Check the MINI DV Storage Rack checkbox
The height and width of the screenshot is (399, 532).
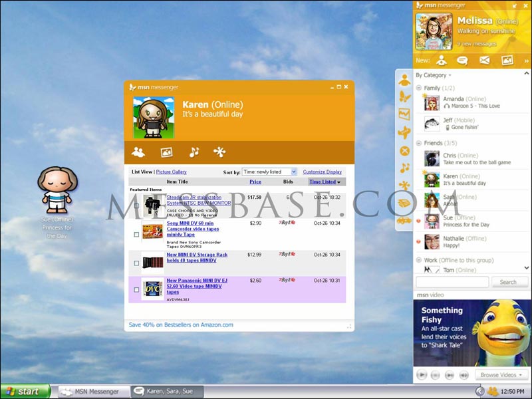(136, 263)
